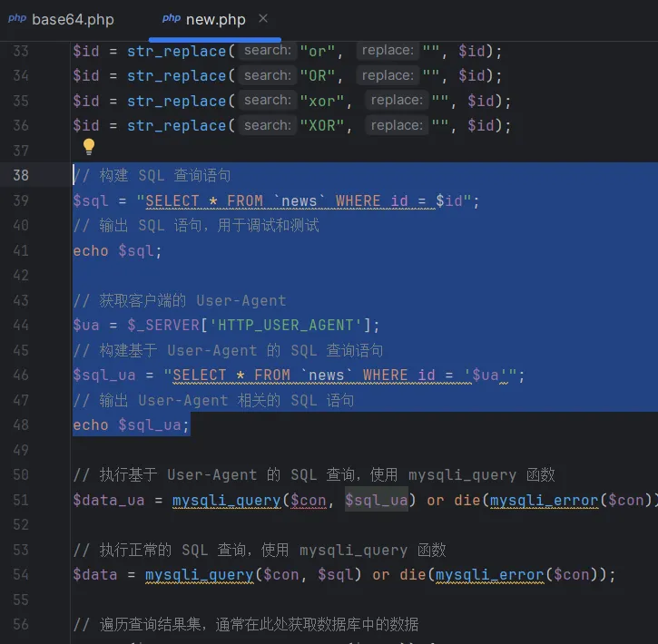Click line number 51 in the gutter
Image resolution: width=658 pixels, height=644 pixels.
point(21,500)
